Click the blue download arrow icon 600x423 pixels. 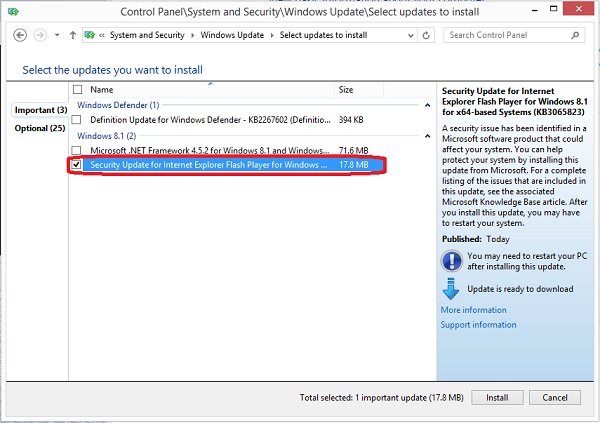tap(451, 289)
